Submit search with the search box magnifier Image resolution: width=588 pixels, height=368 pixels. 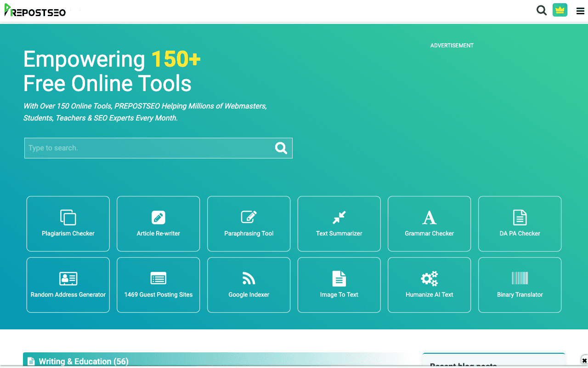click(281, 148)
